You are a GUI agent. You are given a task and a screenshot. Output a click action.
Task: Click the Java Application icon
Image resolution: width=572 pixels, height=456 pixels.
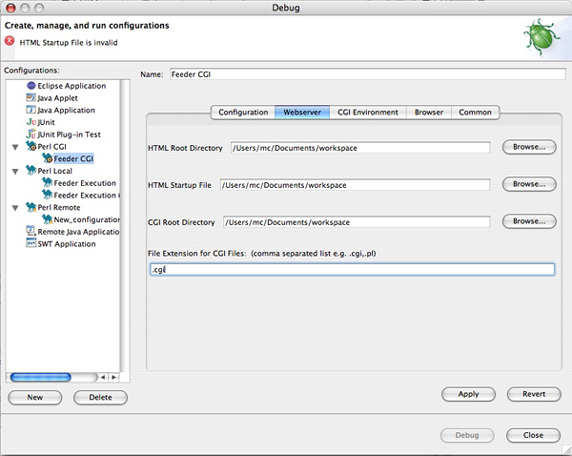(x=31, y=110)
